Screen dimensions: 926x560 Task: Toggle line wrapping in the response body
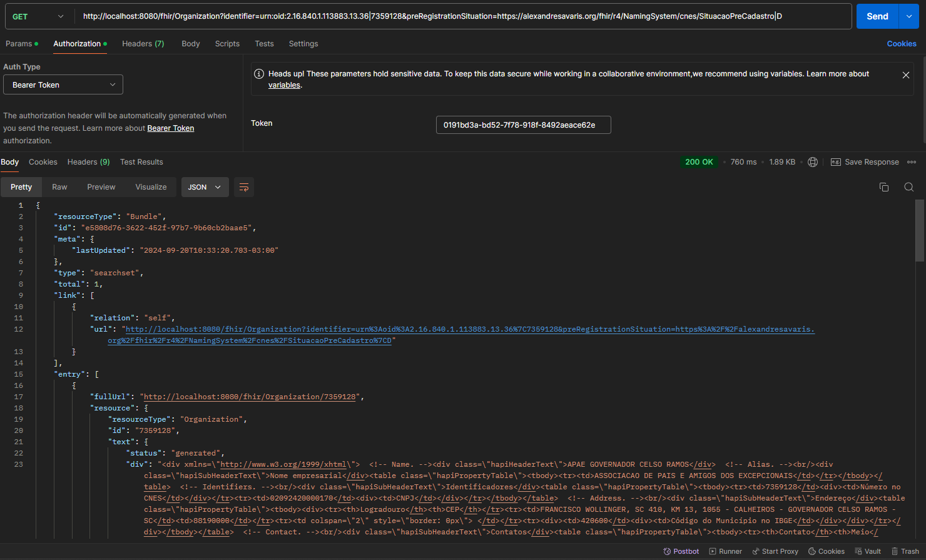pos(243,187)
